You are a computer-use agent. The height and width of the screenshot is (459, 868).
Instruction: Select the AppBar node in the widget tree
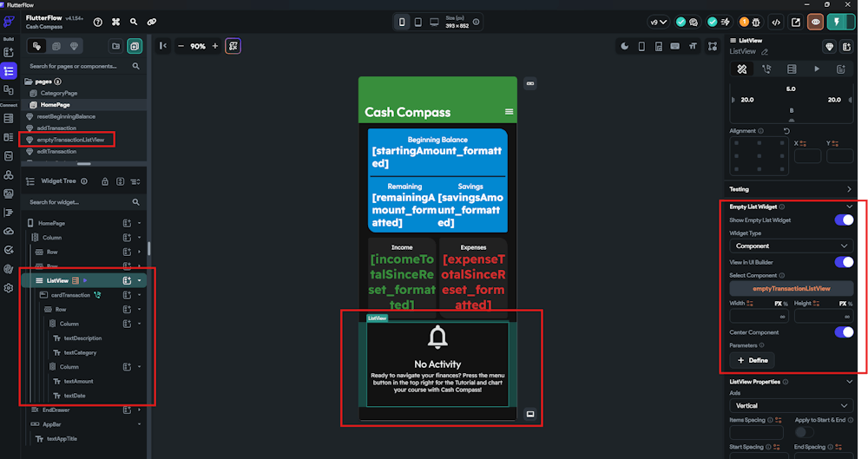tap(51, 424)
